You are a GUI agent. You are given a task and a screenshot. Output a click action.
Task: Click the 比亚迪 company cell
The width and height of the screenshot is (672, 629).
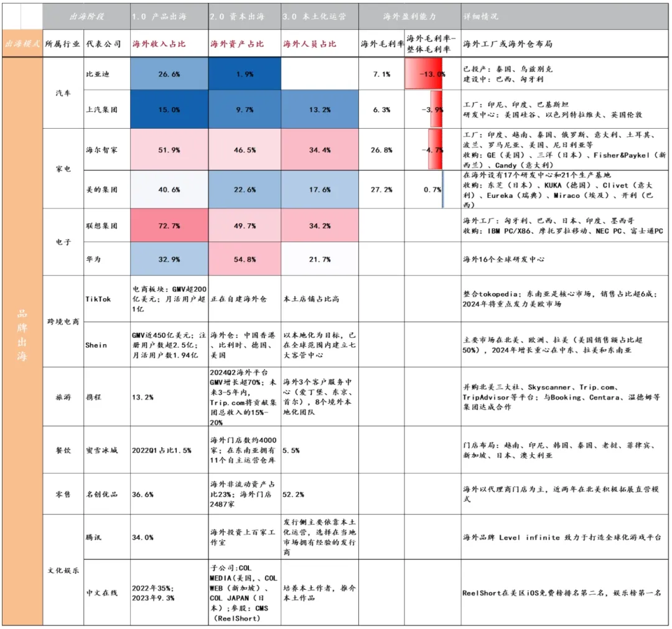click(107, 73)
